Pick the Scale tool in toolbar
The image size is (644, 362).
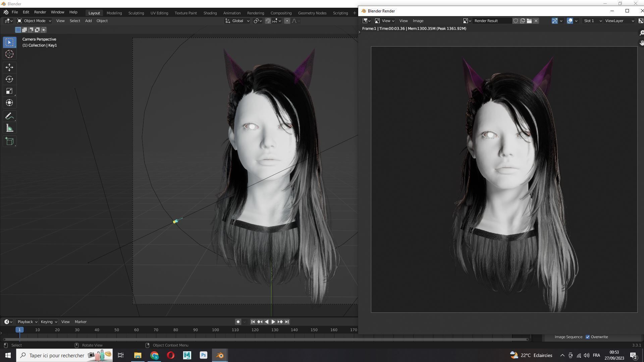click(x=9, y=91)
